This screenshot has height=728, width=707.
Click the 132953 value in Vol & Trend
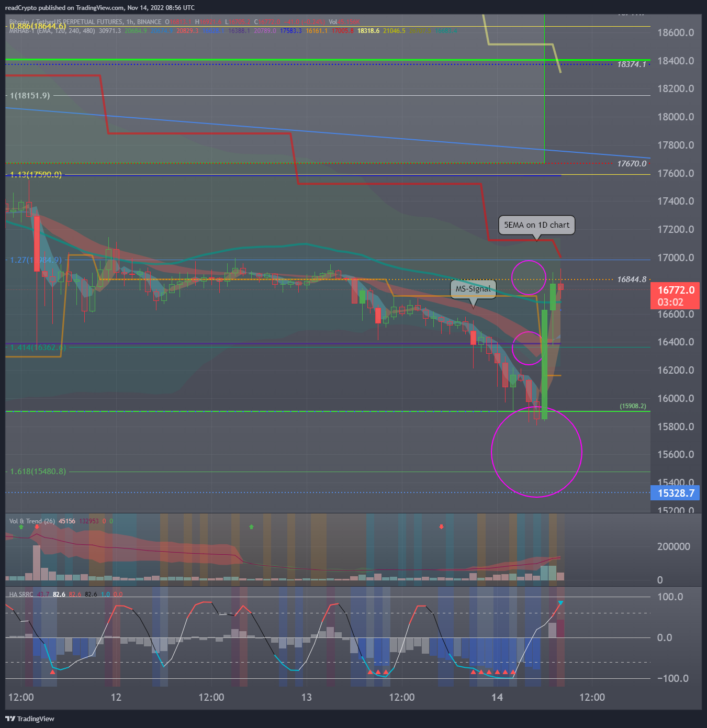[89, 521]
